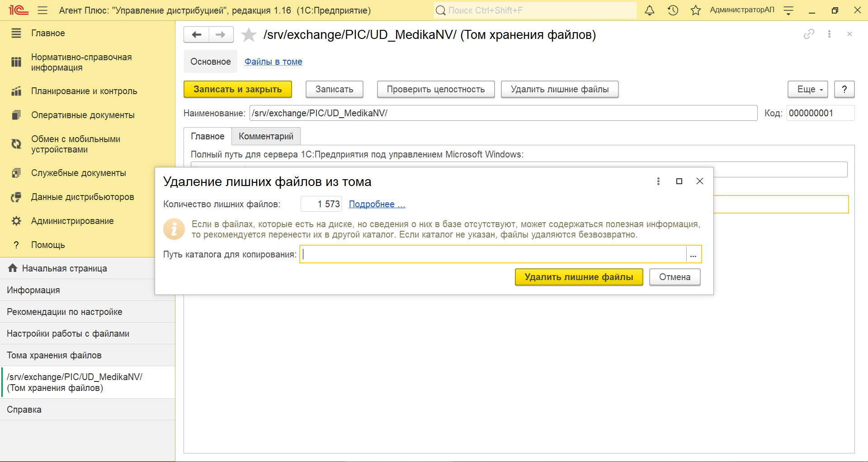The height and width of the screenshot is (462, 868).
Task: Click Нормативно-справочная информация section icon
Action: (x=16, y=62)
